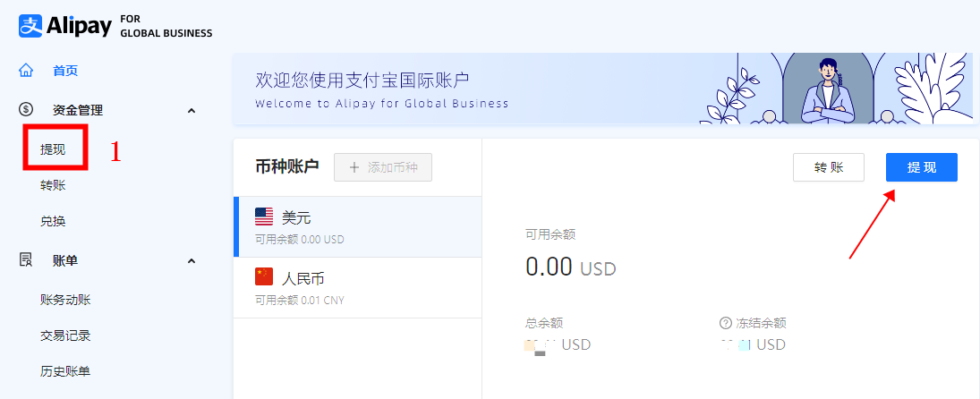Click the plus icon in 添加币种

pos(354,167)
